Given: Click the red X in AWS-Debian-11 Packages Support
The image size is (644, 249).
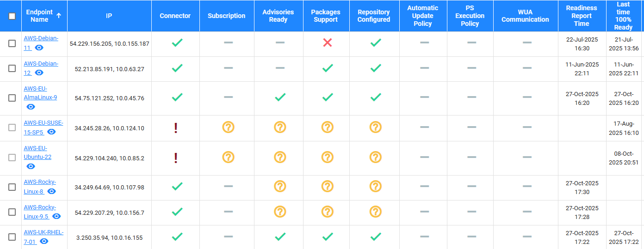Looking at the screenshot, I should coord(328,43).
